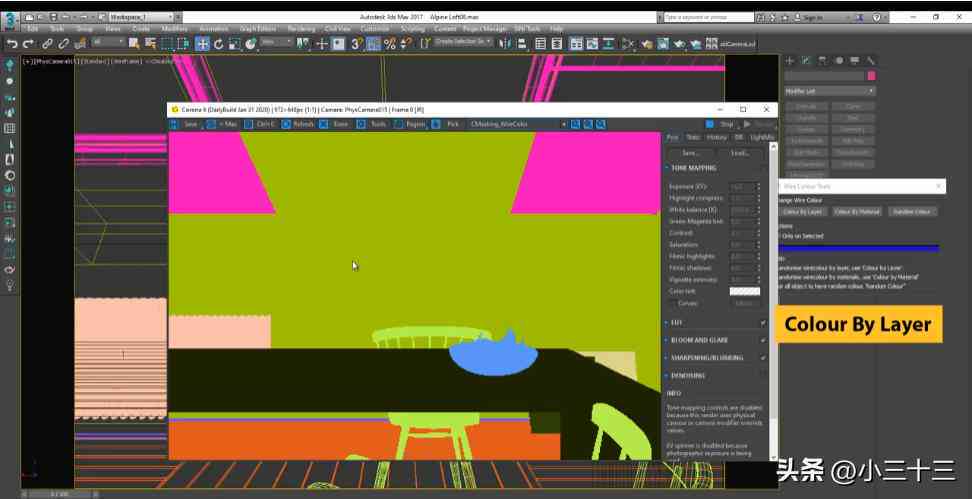Open the Create tab plus icon

click(790, 61)
